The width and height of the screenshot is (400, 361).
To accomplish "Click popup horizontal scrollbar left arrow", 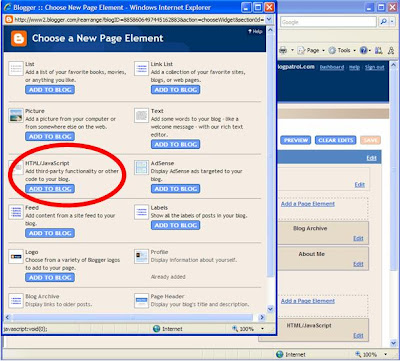I will pos(8,317).
